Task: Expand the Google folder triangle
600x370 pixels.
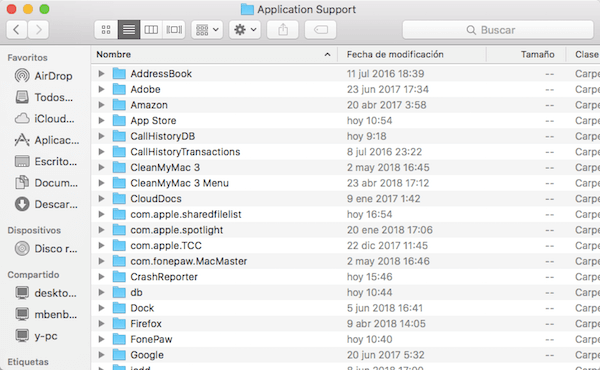Action: 101,355
